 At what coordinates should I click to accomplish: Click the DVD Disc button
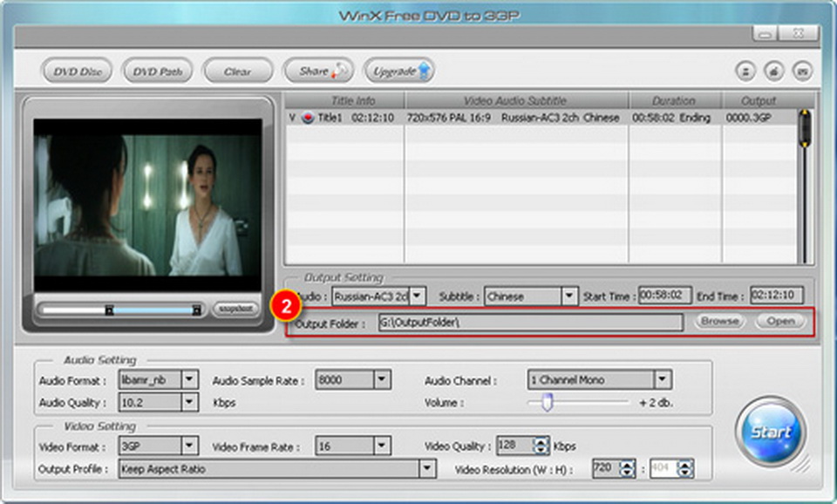(78, 72)
